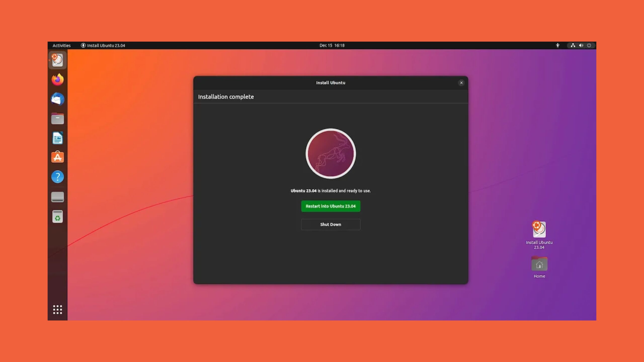Screen dimensions: 644x362
Task: Click the network icon in system tray
Action: click(x=573, y=45)
